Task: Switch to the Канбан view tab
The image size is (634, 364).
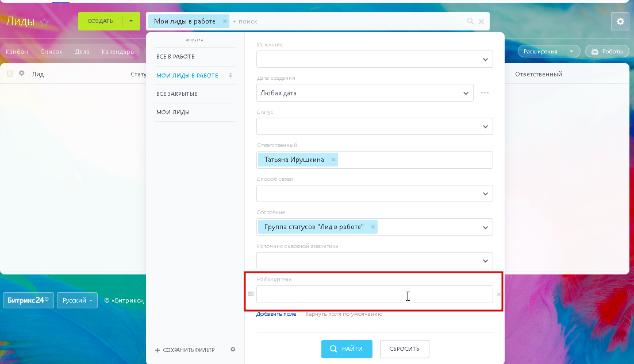Action: pos(17,52)
